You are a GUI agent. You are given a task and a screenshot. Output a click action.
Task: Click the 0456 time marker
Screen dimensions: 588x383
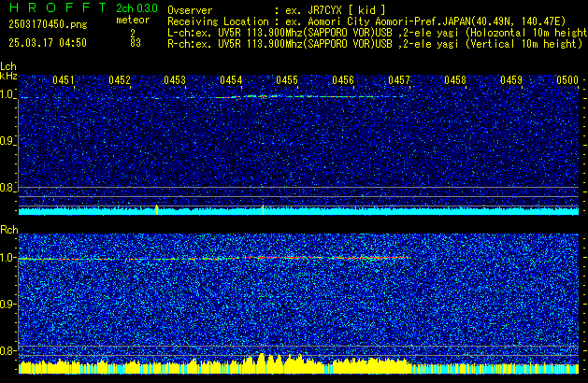point(343,80)
